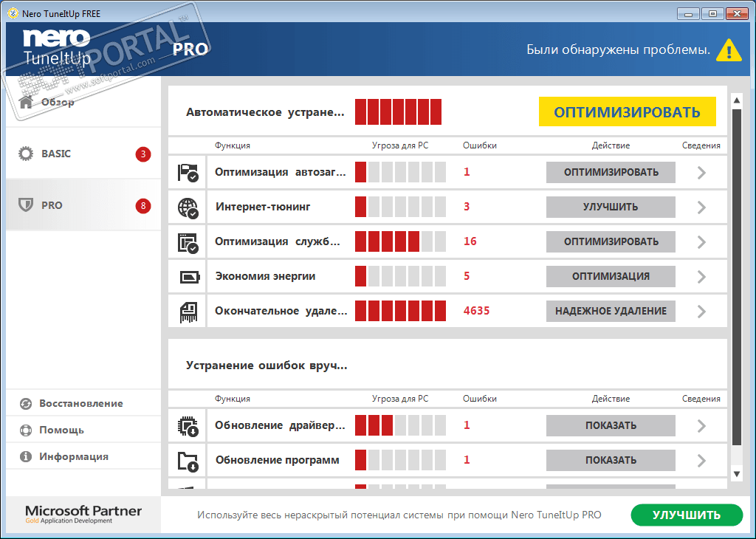Click the Были обнаружены проблемы status text
The width and height of the screenshot is (756, 539).
coord(618,49)
